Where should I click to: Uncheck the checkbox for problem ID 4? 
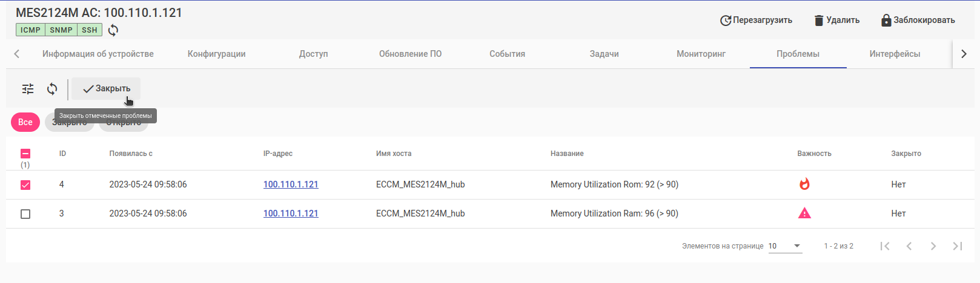tap(25, 185)
